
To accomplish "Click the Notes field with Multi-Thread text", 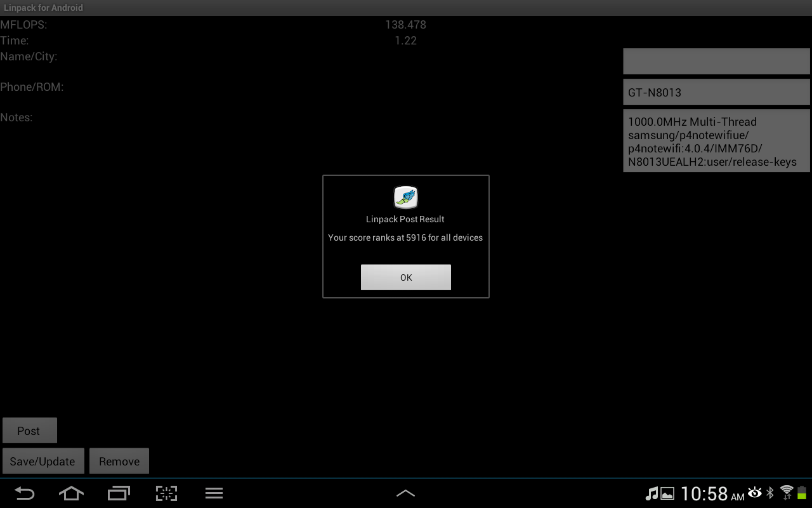I will 716,141.
